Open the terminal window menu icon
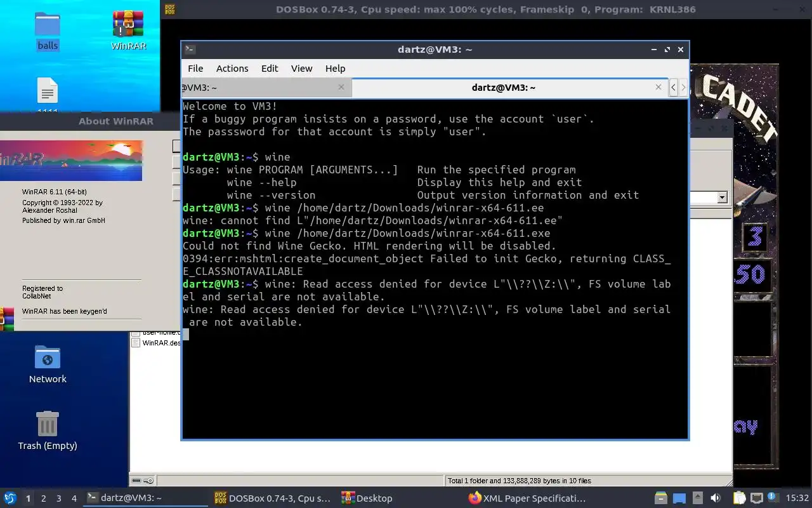Image resolution: width=812 pixels, height=508 pixels. coord(190,50)
